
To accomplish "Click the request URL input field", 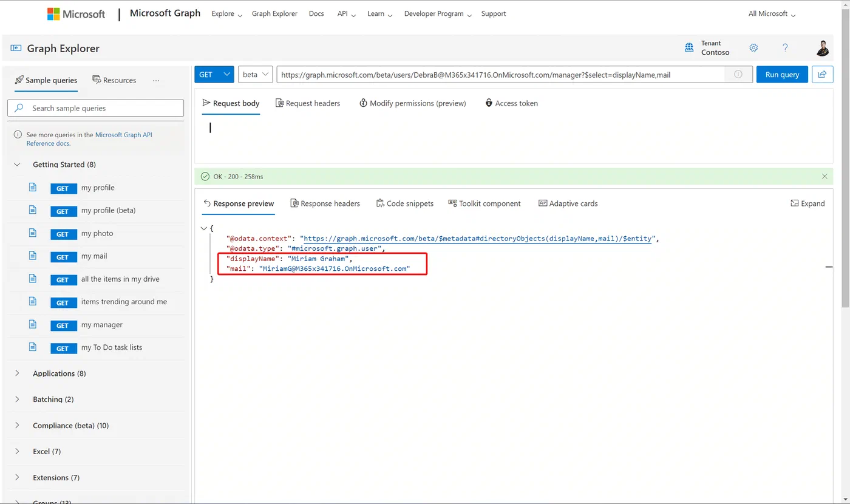I will [x=501, y=75].
